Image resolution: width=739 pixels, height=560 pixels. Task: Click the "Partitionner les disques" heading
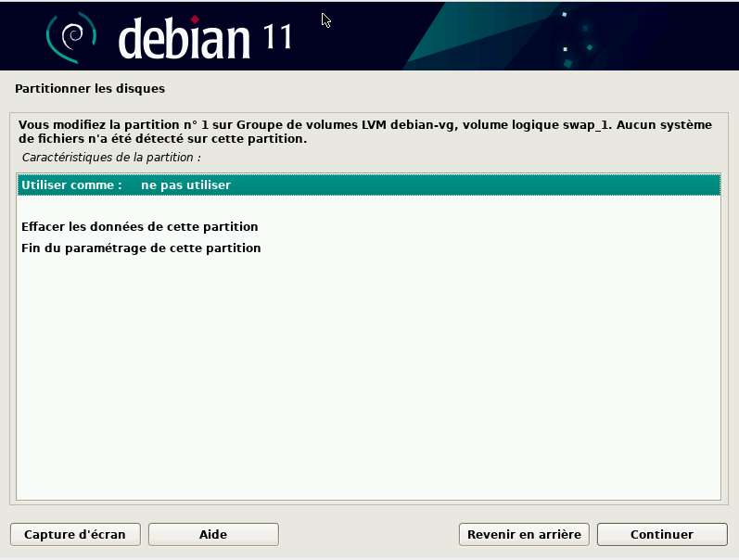pos(90,90)
